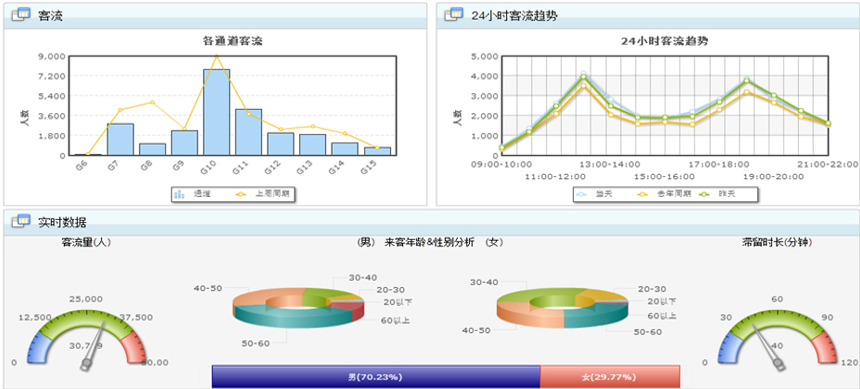The width and height of the screenshot is (860, 389).
Task: Click the 客流 panel title text
Action: [x=50, y=16]
